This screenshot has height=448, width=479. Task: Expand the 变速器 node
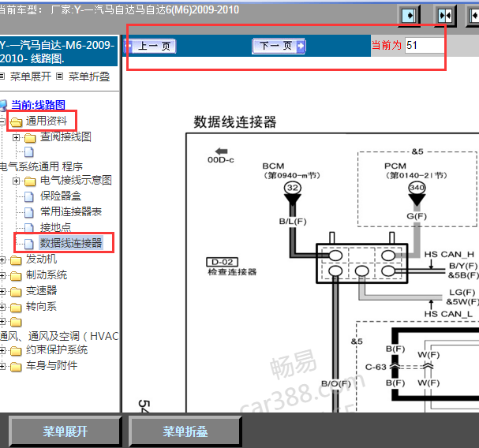point(2,292)
